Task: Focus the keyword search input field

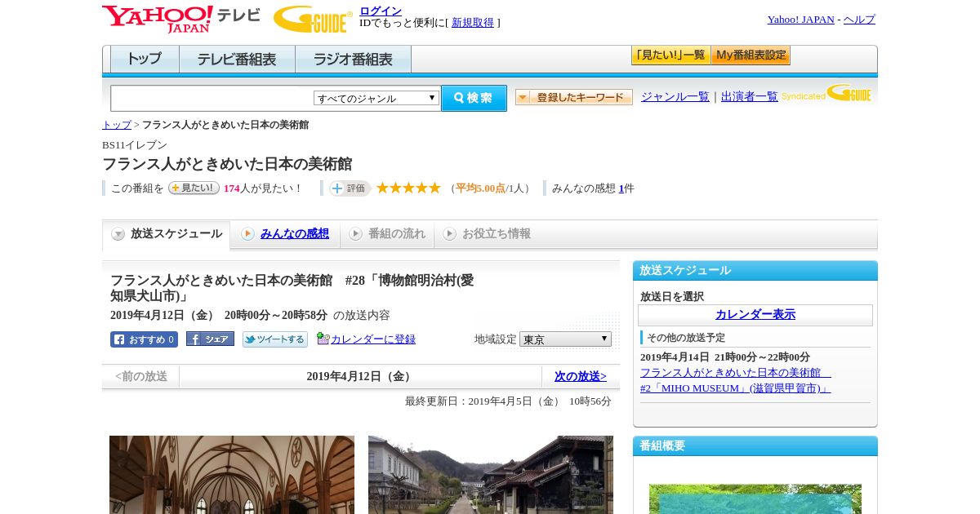Action: coord(212,98)
